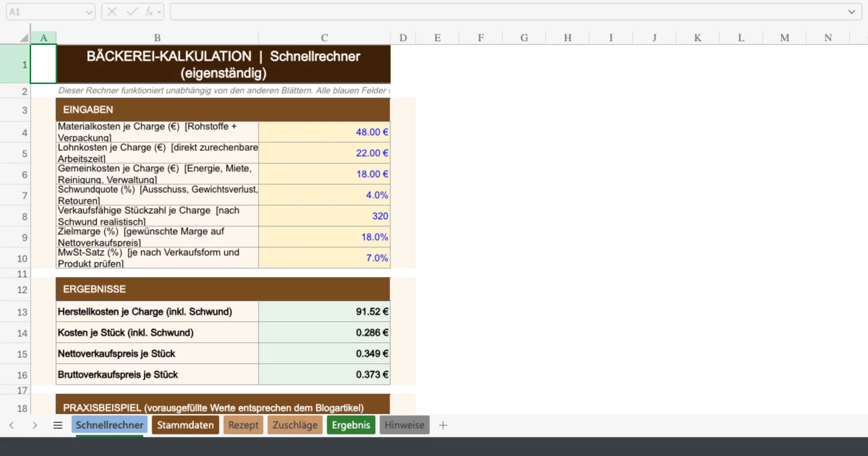868x456 pixels.
Task: Click the Lohnkosten value 22.00 €
Action: (x=324, y=153)
